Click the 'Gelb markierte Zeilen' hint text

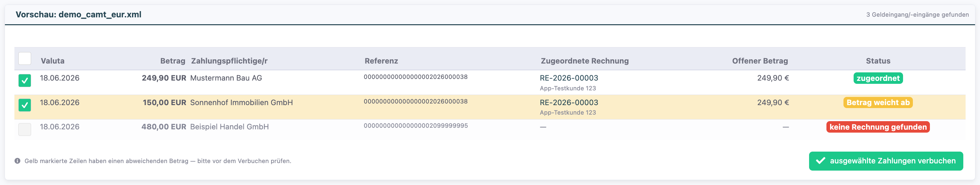click(158, 161)
